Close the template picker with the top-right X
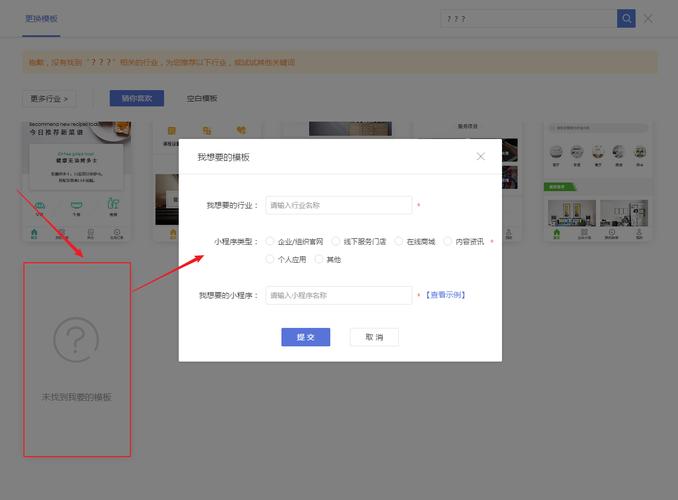 648,19
